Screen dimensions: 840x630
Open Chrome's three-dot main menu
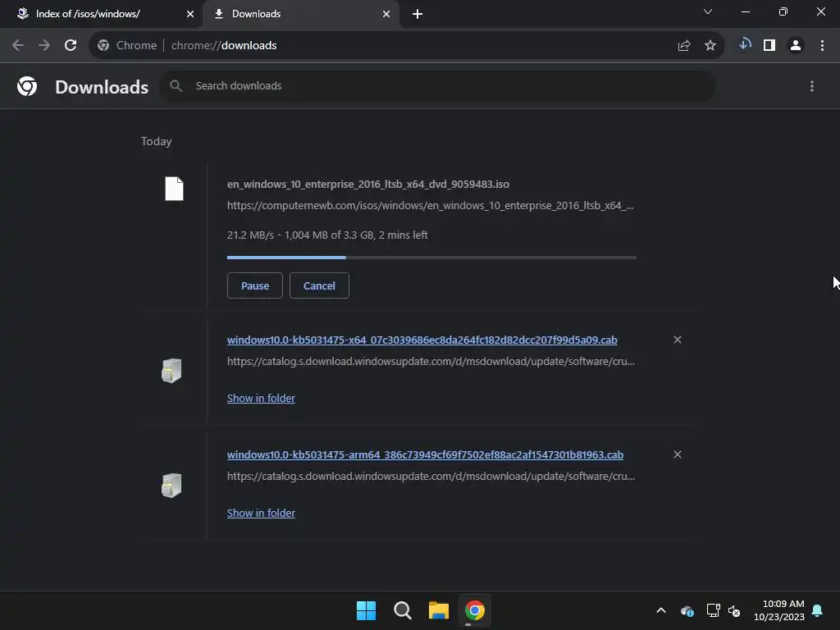[x=822, y=46]
